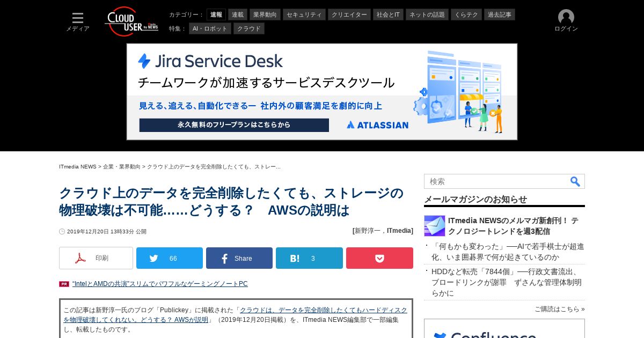Image resolution: width=644 pixels, height=338 pixels.
Task: Click ITmedia NEWS breadcrumb link
Action: pyautogui.click(x=78, y=167)
